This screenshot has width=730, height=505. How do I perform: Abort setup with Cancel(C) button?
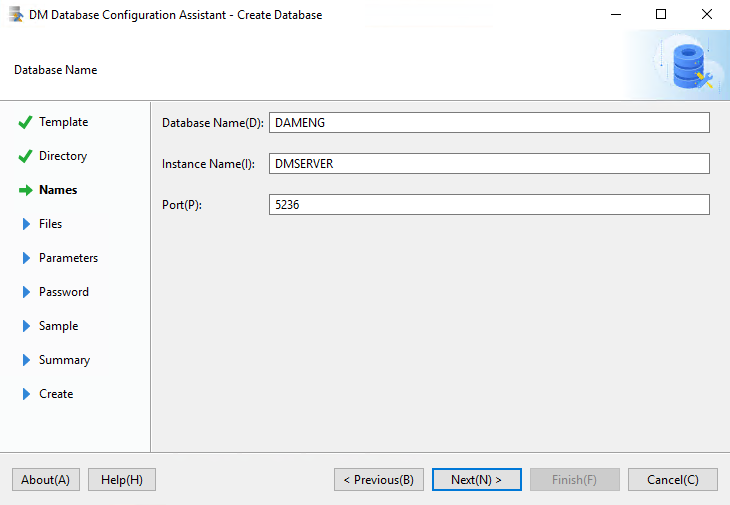coord(673,479)
